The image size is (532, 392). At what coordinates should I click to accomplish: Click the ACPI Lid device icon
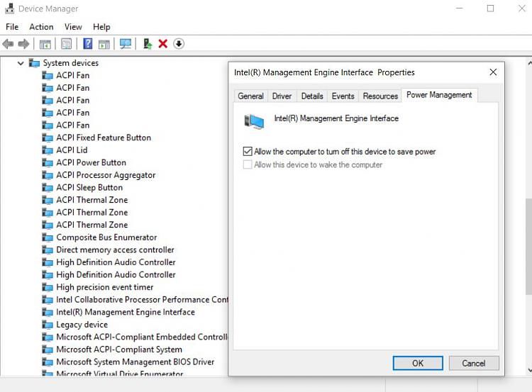point(48,150)
